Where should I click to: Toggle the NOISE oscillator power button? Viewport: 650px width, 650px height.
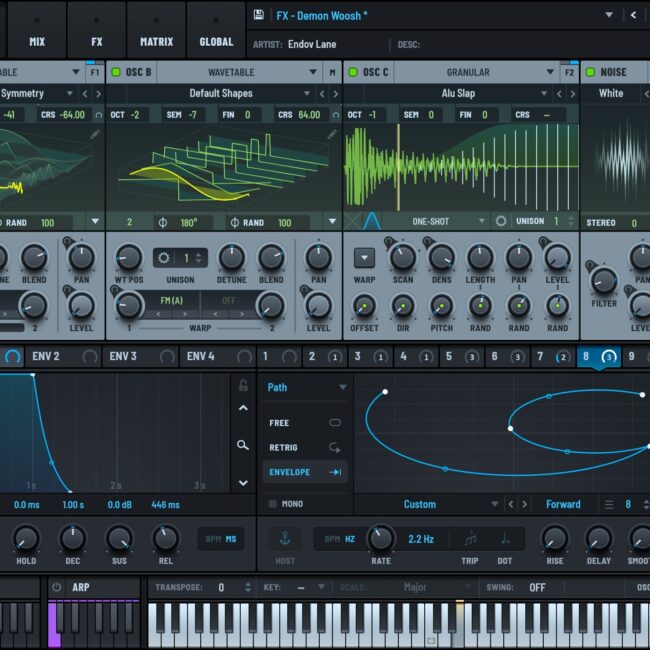[x=590, y=72]
